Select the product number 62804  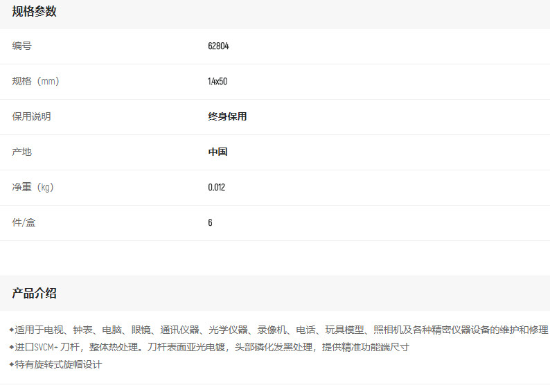coord(218,46)
